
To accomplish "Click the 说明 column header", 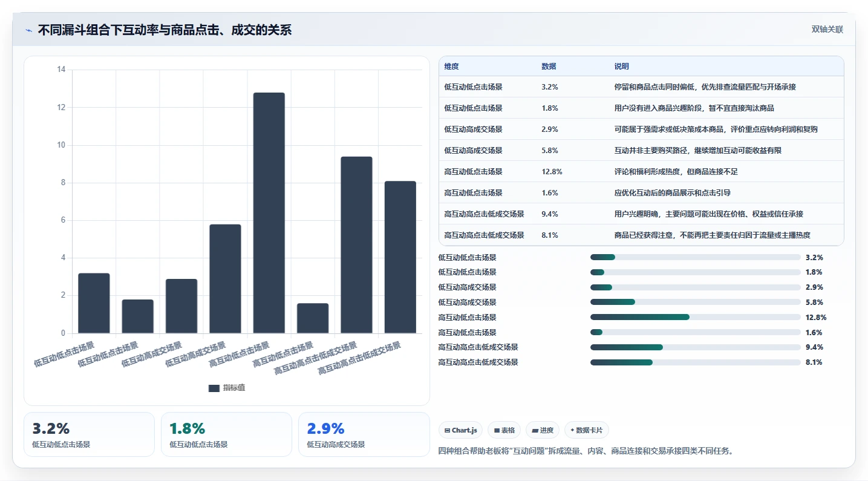I will [x=622, y=67].
